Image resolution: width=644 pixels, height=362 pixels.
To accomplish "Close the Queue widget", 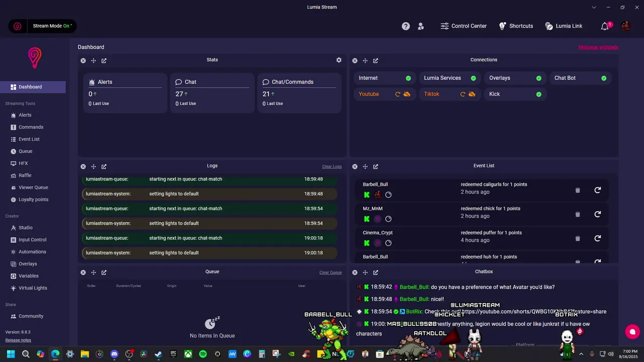I will tap(83, 273).
